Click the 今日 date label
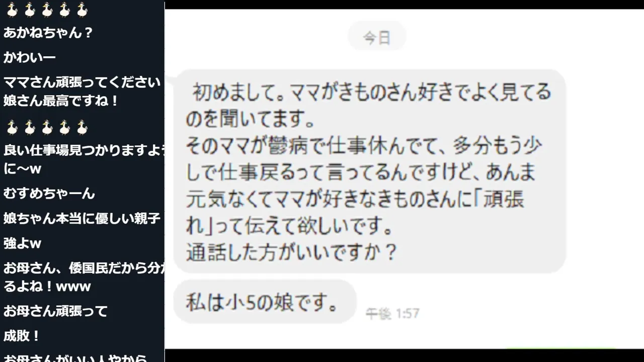This screenshot has height=362, width=644. 377,36
